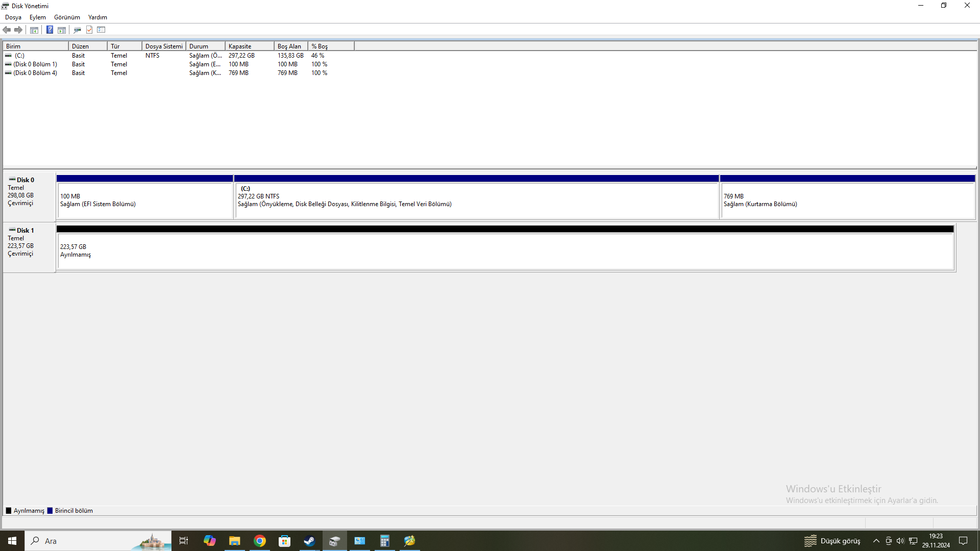Select the 769 MB recovery partition block
This screenshot has height=551, width=980.
click(847, 201)
